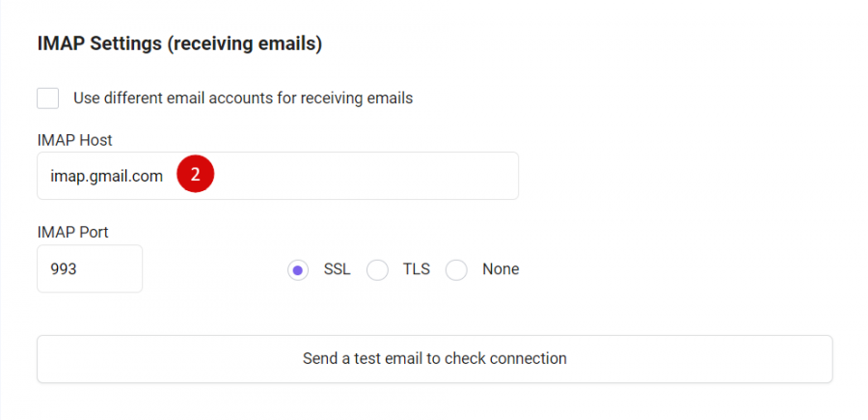Image resolution: width=868 pixels, height=420 pixels.
Task: Focus the IMAP Port input field
Action: tap(90, 268)
